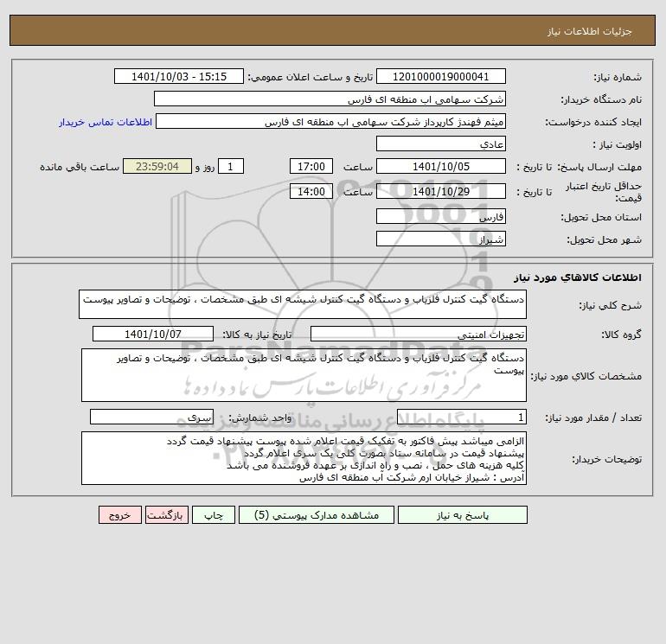Click the استان محل تحویل label
666x644 pixels.
click(601, 217)
